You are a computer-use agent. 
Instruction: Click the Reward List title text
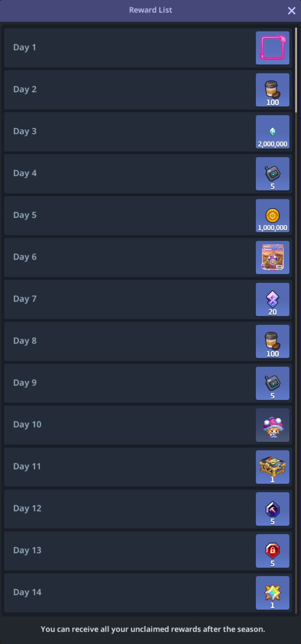[x=150, y=10]
